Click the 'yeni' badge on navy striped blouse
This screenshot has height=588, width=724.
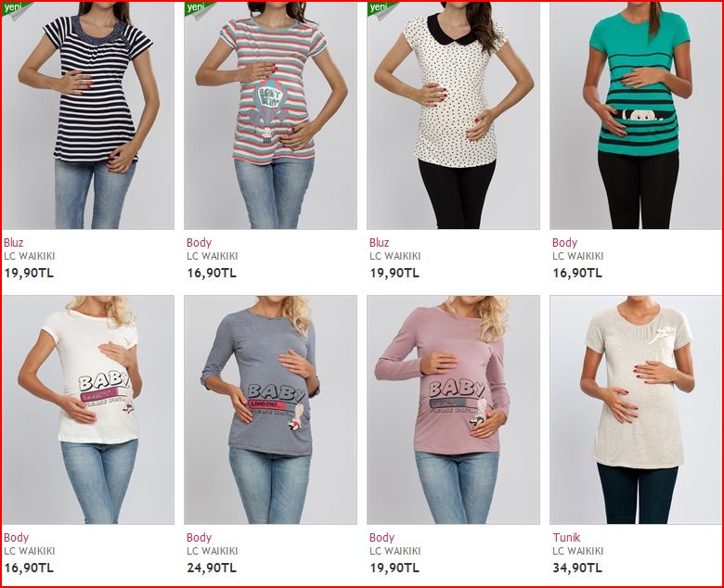[x=16, y=10]
